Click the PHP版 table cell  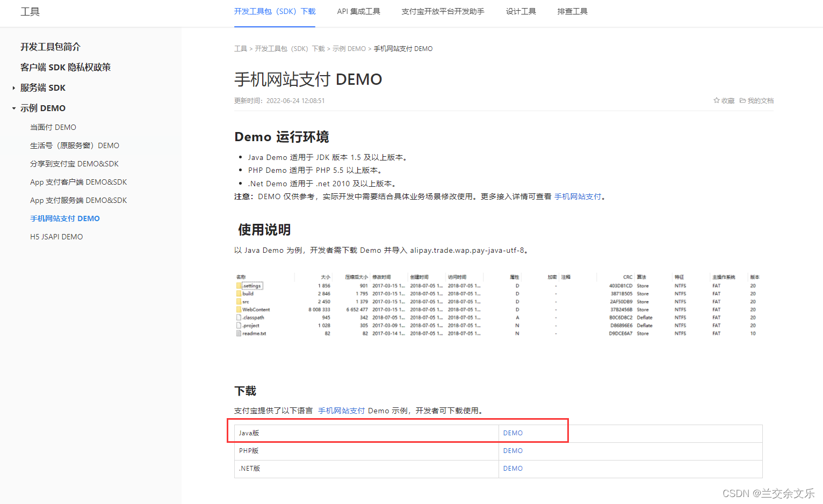click(x=366, y=451)
